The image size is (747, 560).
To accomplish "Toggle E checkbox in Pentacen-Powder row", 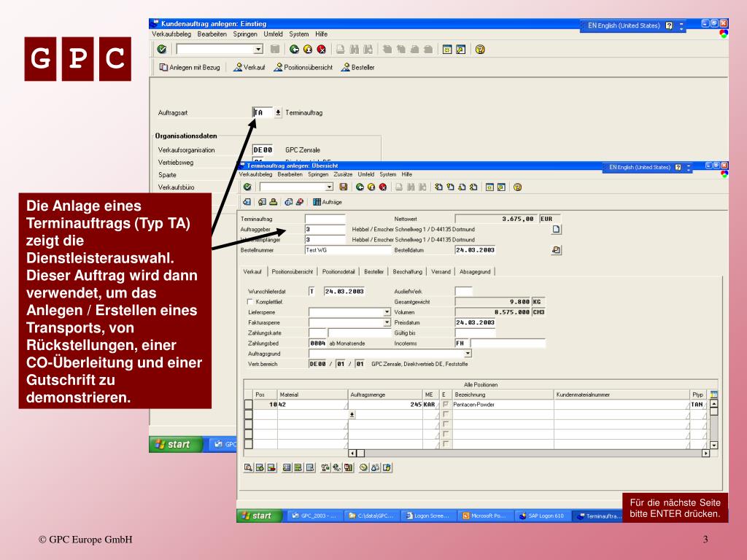I will [446, 404].
